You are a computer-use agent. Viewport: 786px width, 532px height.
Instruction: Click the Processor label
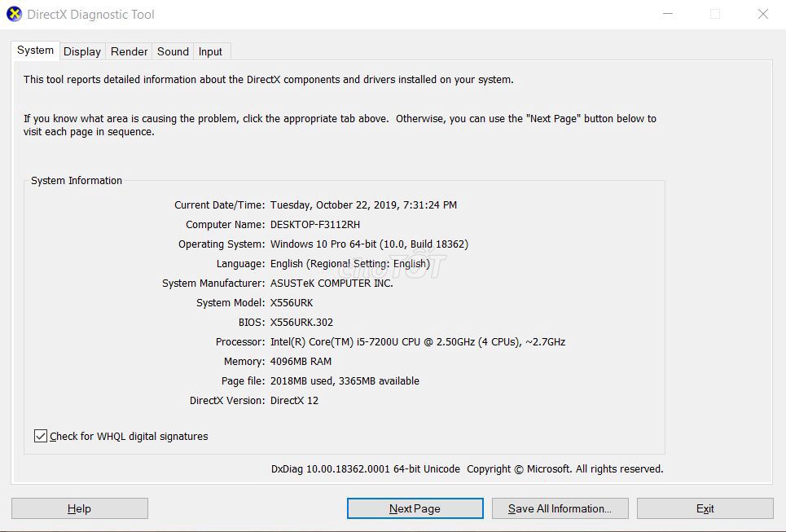(240, 342)
